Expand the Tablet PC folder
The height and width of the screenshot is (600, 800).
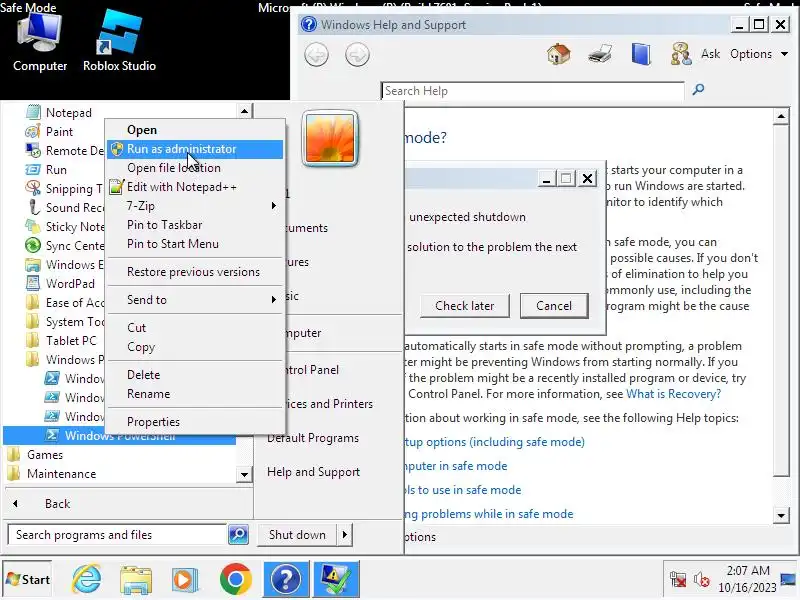click(x=61, y=340)
